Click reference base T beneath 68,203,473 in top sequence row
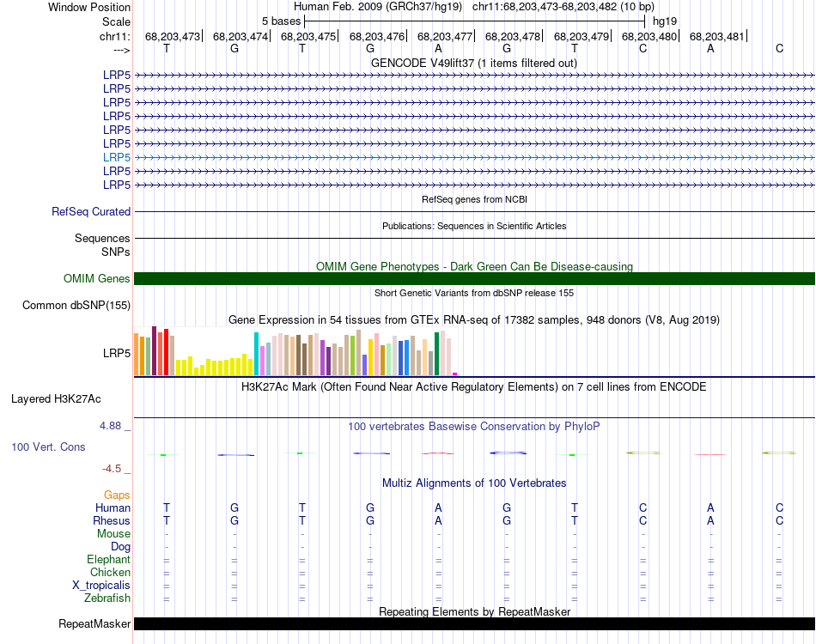This screenshot has width=816, height=644. (167, 48)
